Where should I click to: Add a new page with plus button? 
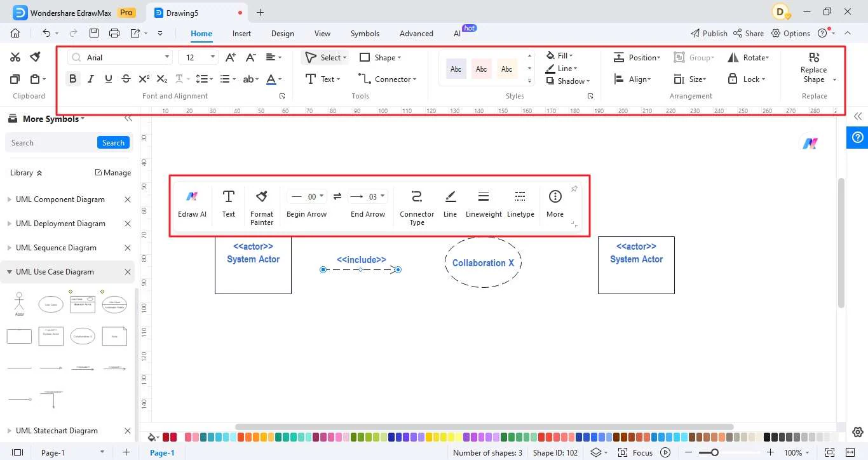[126, 452]
